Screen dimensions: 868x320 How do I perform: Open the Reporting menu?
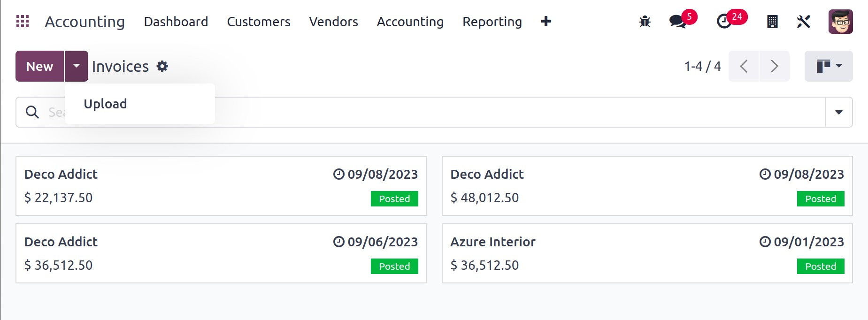pos(492,22)
